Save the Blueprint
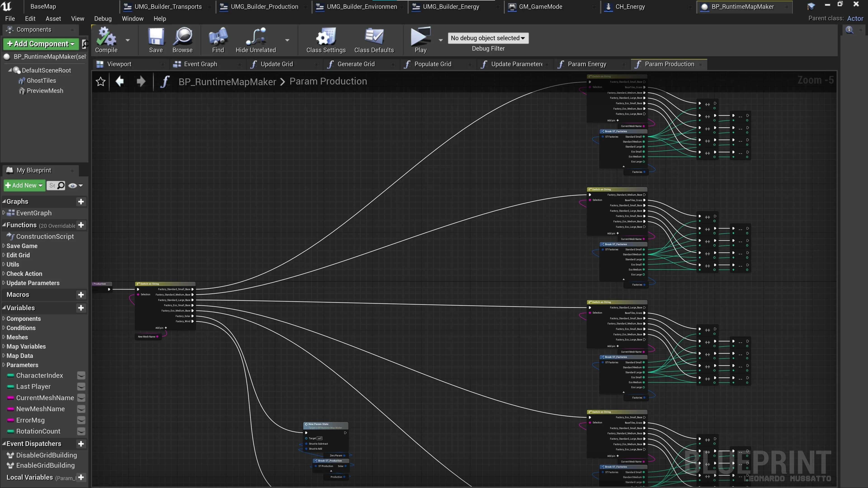868x488 pixels. pos(156,40)
